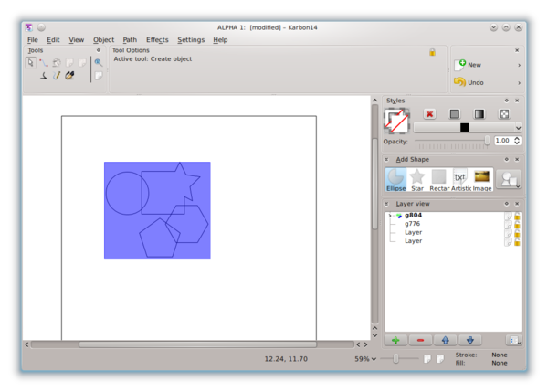Insert an Artistic text shape
548x392 pixels.
460,177
